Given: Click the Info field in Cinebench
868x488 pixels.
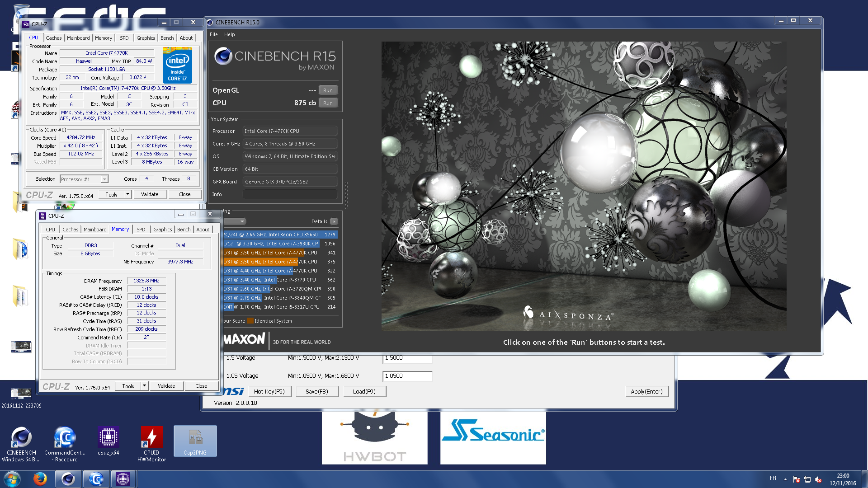Looking at the screenshot, I should click(x=290, y=194).
